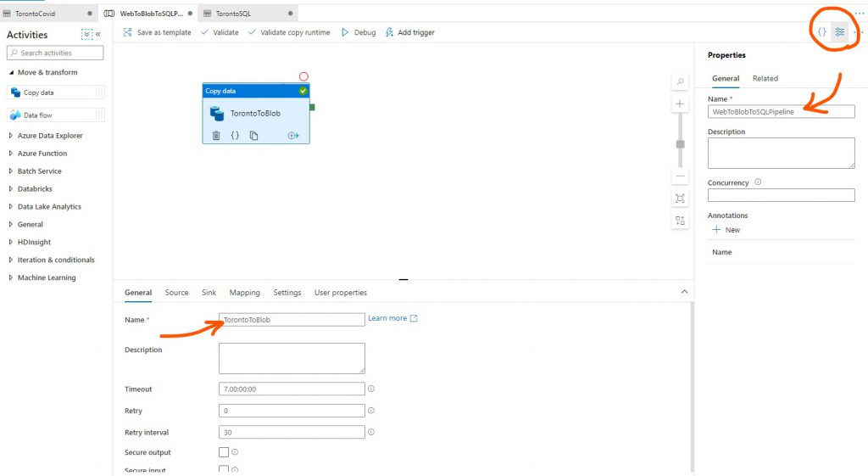Screen dimensions: 868x476
Task: Zoom in canvas with plus icon
Action: tap(680, 104)
